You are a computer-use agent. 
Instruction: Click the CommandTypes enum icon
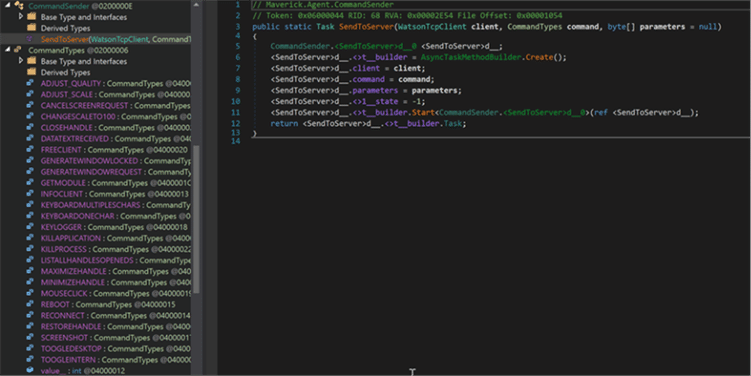click(x=18, y=50)
